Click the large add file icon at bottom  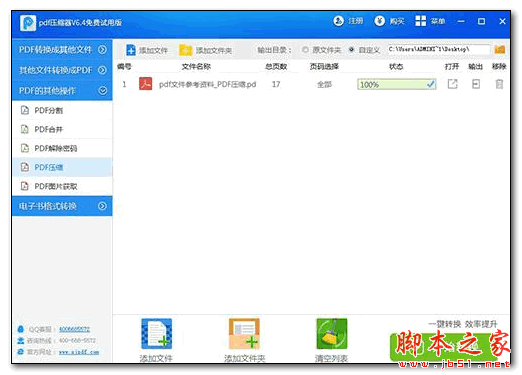tap(156, 334)
